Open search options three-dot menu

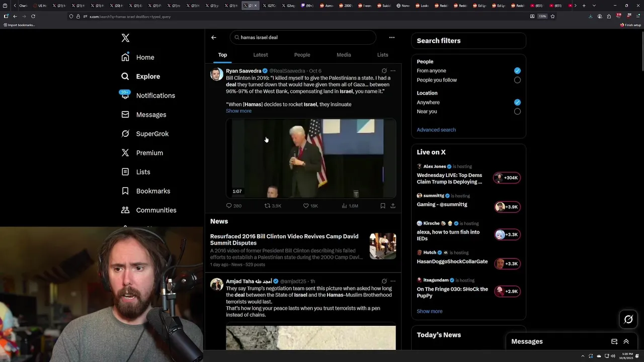[392, 37]
